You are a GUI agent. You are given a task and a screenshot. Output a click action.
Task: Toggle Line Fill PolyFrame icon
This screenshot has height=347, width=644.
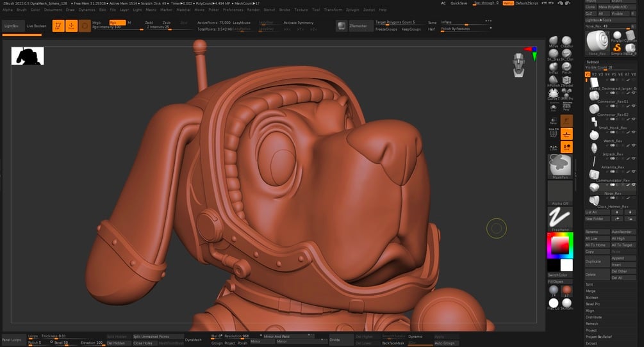[x=554, y=133]
